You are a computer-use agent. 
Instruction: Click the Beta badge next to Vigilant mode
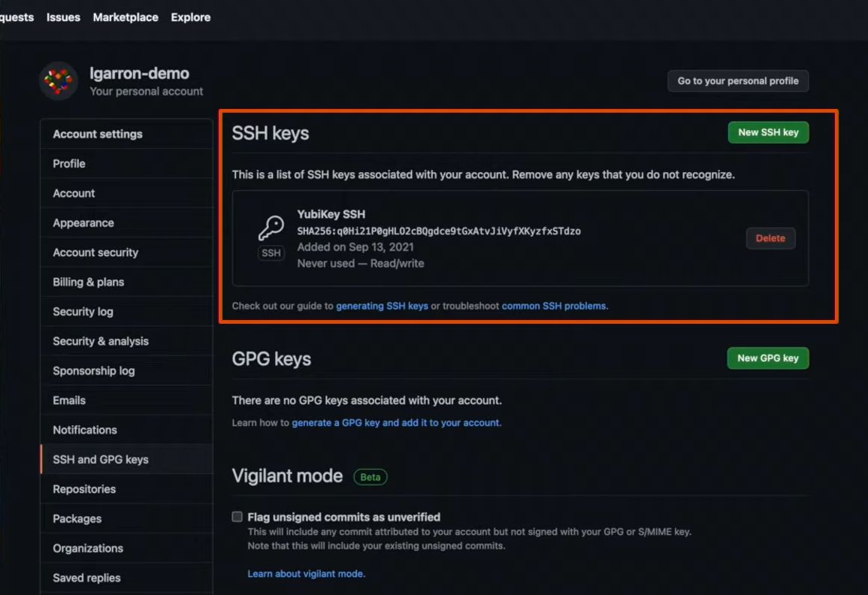(x=370, y=476)
